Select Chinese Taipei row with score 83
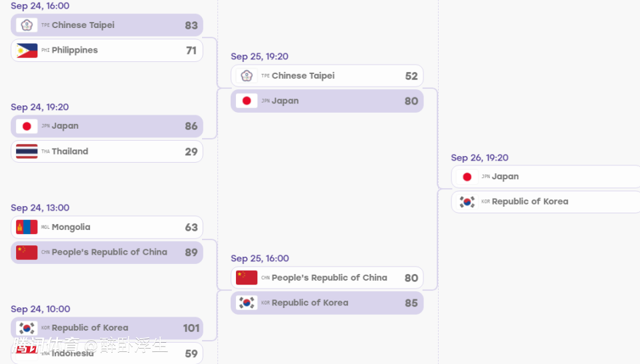Screen dimensions: 640x364 [x=107, y=25]
